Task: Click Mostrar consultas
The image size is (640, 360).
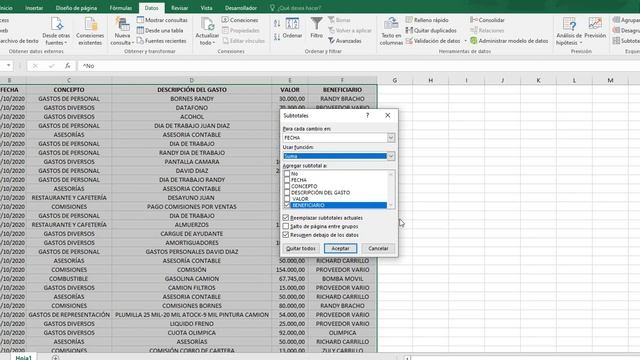Action: (162, 20)
